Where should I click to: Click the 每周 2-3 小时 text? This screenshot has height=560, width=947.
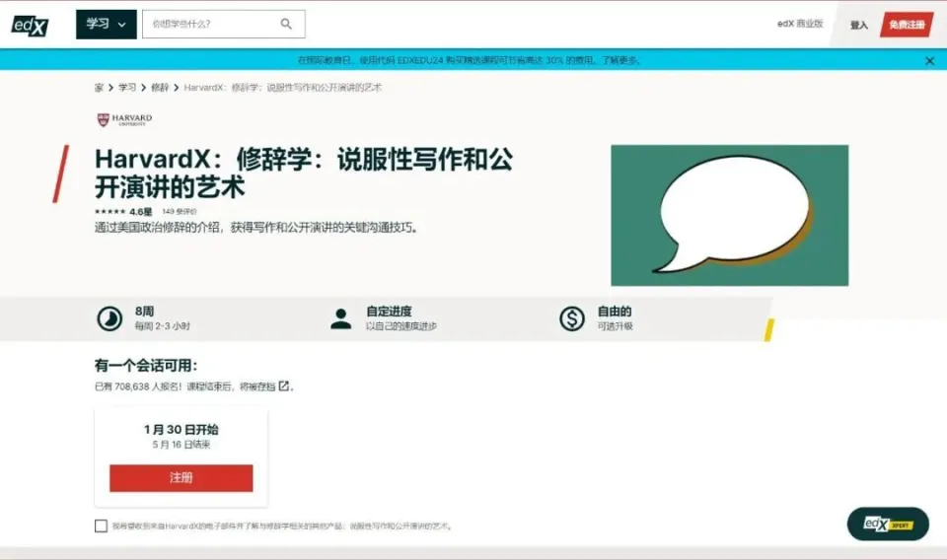click(x=163, y=326)
